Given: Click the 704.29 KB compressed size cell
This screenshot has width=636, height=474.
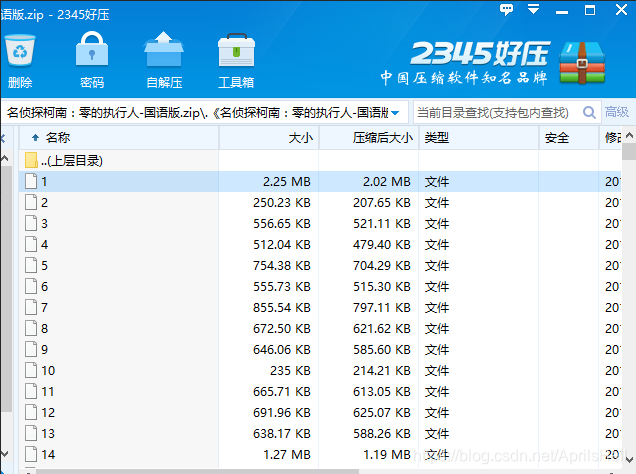Looking at the screenshot, I should (382, 266).
